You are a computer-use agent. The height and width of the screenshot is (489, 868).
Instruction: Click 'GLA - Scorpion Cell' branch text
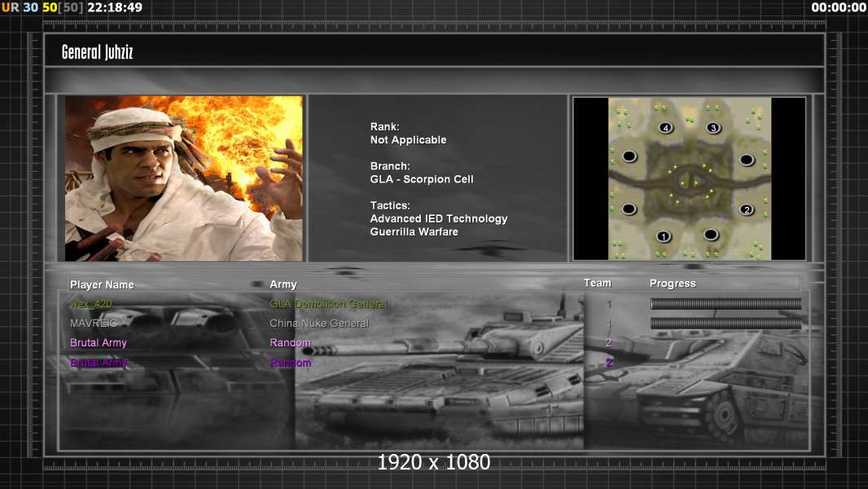[422, 179]
